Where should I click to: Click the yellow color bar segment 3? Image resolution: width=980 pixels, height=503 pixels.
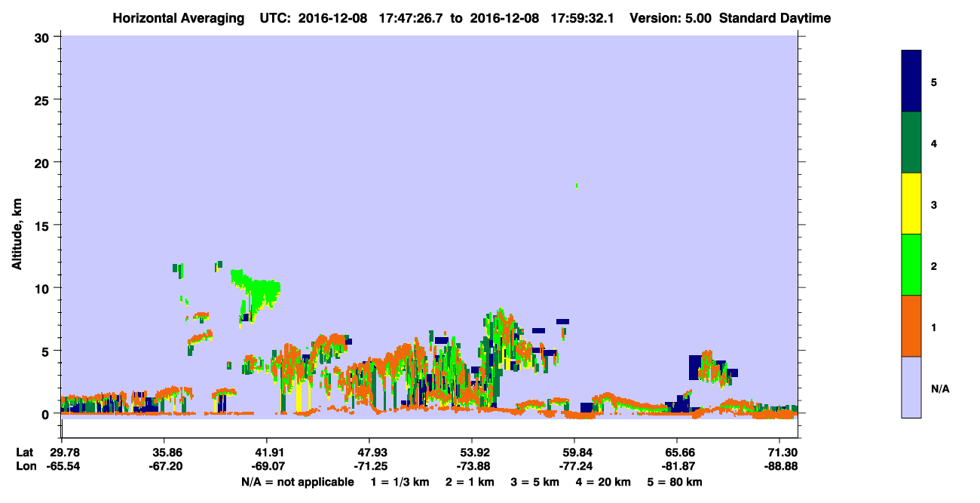click(x=911, y=204)
